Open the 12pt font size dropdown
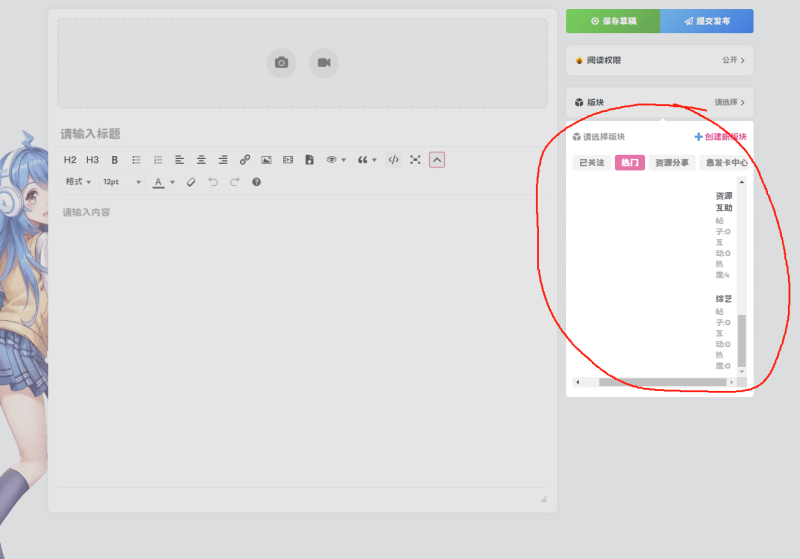Viewport: 800px width, 559px height. point(122,182)
